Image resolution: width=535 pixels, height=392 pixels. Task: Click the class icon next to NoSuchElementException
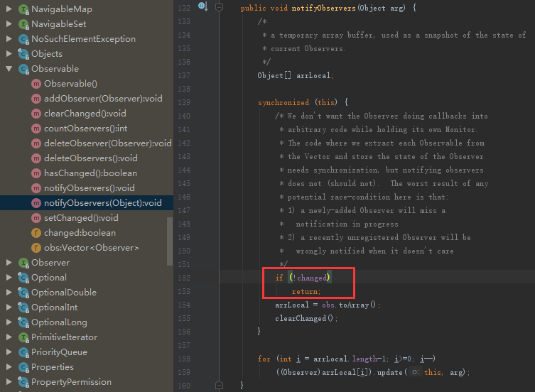tap(23, 39)
